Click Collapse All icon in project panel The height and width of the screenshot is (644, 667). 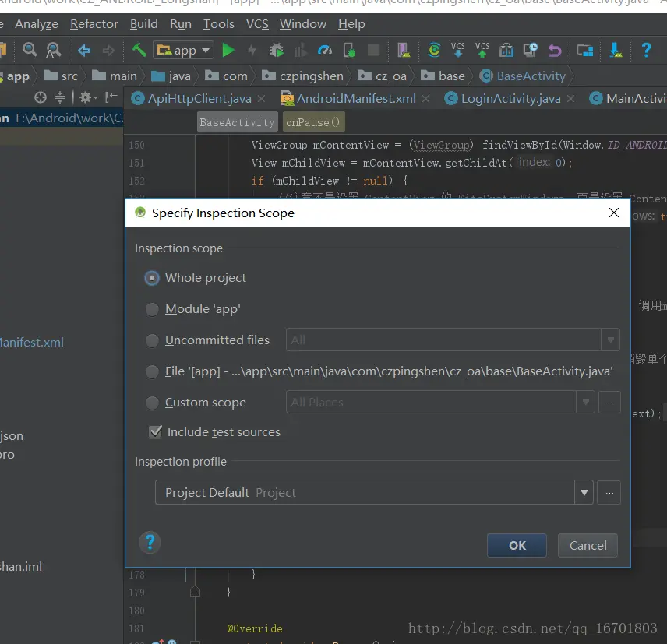tap(60, 98)
